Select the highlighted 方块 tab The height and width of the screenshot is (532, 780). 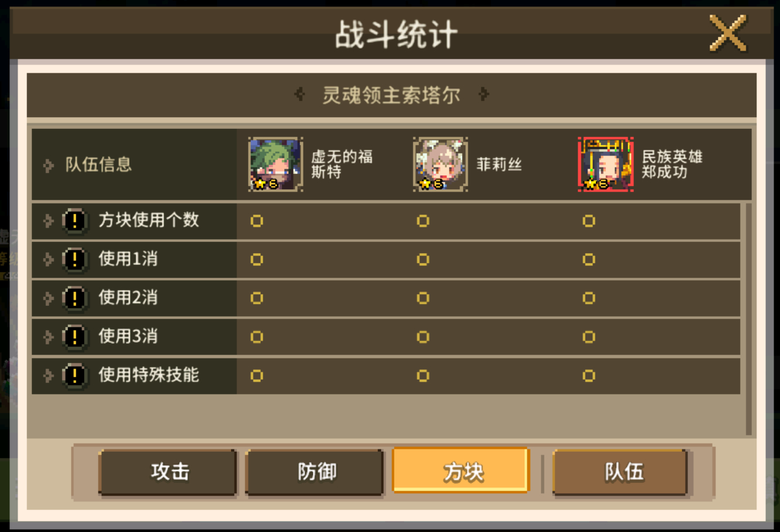click(x=461, y=471)
